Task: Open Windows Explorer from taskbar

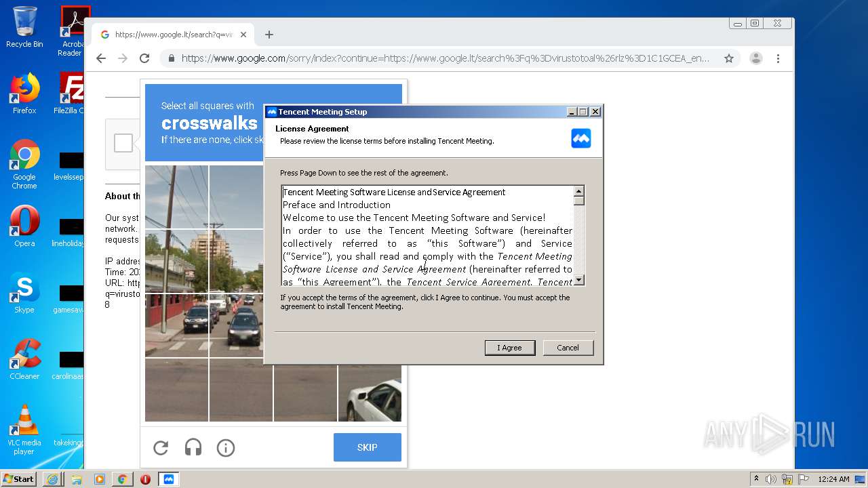Action: click(77, 479)
